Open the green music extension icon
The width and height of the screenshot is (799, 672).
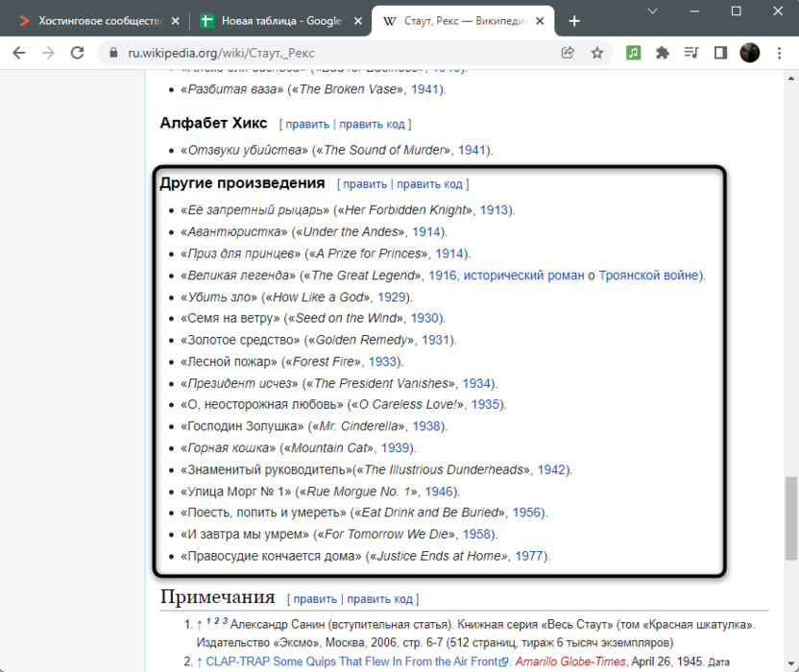[x=633, y=54]
